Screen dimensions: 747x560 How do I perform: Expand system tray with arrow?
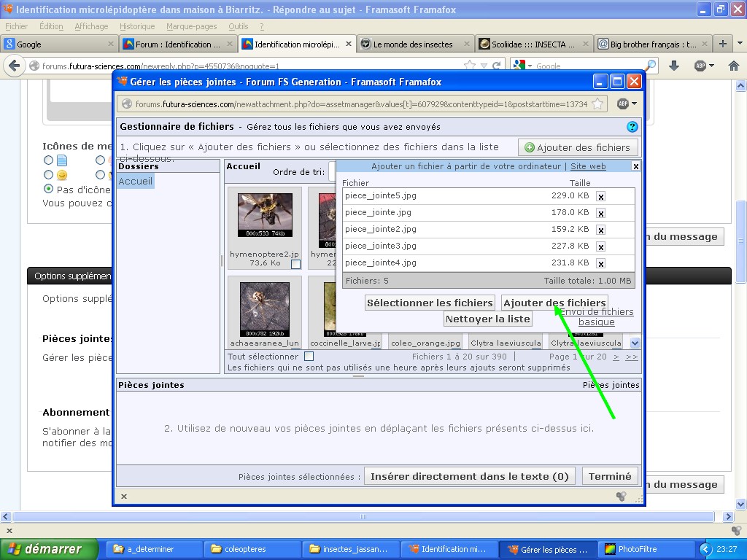[x=705, y=549]
